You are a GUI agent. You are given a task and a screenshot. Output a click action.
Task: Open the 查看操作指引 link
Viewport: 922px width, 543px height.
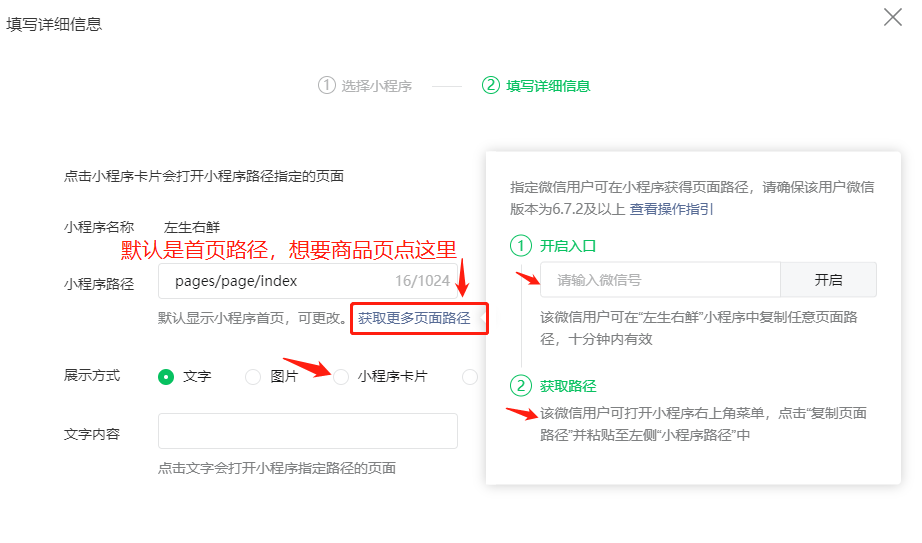(671, 209)
